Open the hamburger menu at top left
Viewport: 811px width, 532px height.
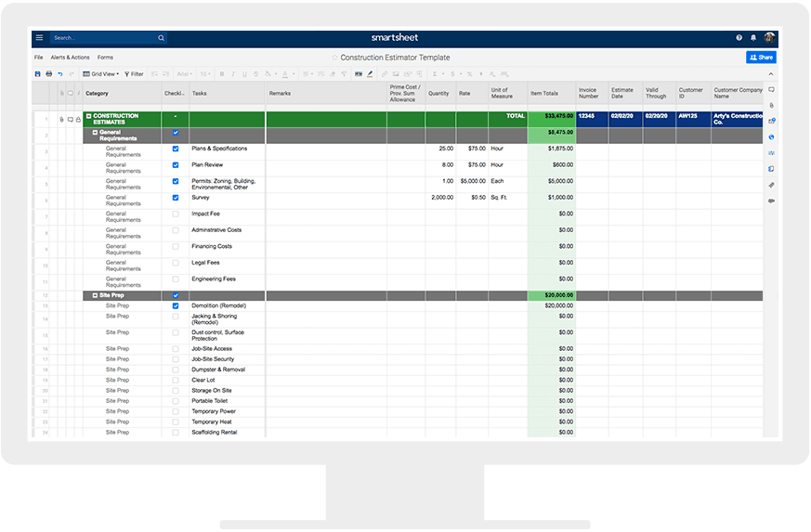(x=39, y=38)
